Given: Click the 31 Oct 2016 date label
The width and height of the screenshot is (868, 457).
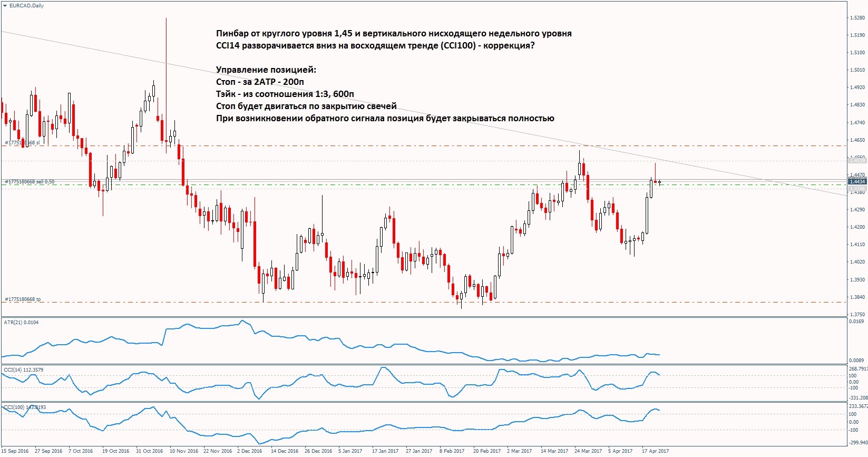Looking at the screenshot, I should click(149, 451).
